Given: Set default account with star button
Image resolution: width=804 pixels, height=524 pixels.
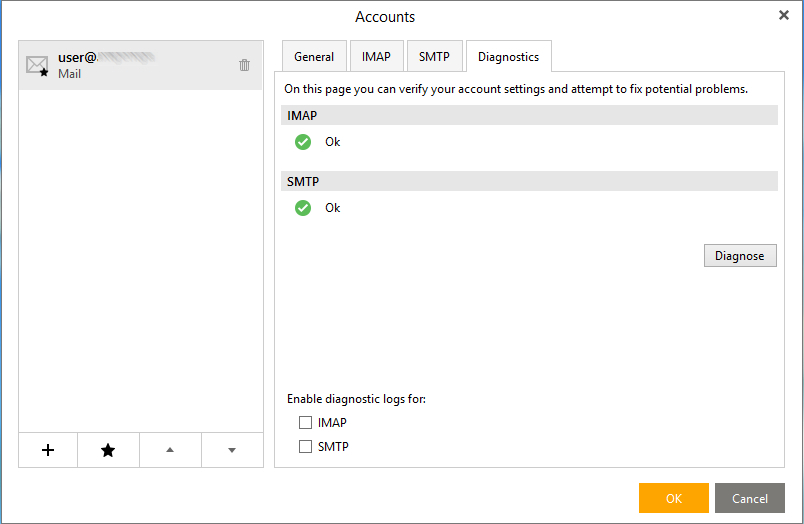Looking at the screenshot, I should [108, 450].
